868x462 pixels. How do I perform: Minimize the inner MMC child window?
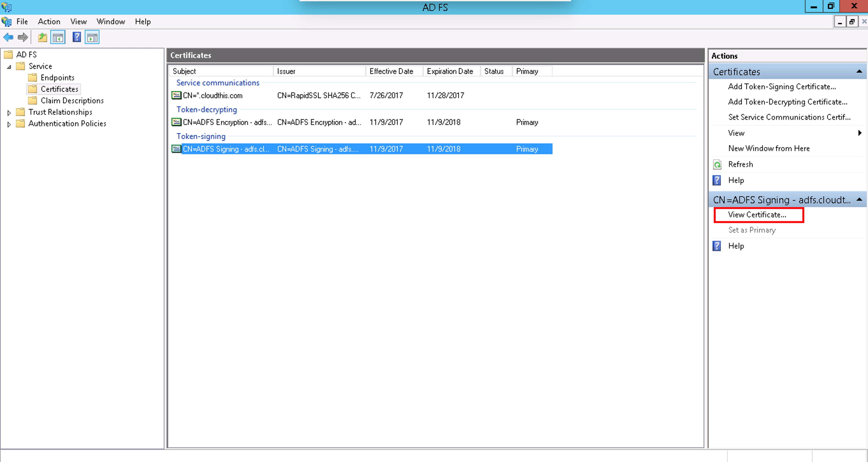[840, 22]
